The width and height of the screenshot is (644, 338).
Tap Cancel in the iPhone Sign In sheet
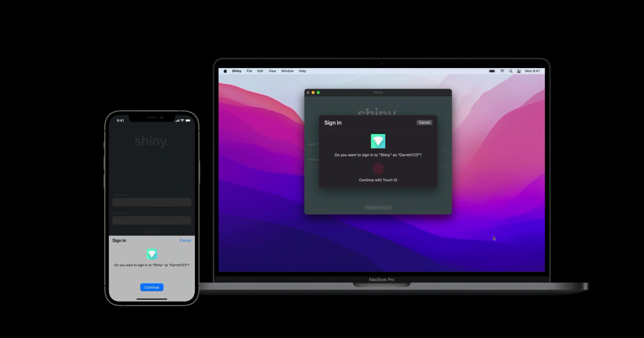pos(185,240)
